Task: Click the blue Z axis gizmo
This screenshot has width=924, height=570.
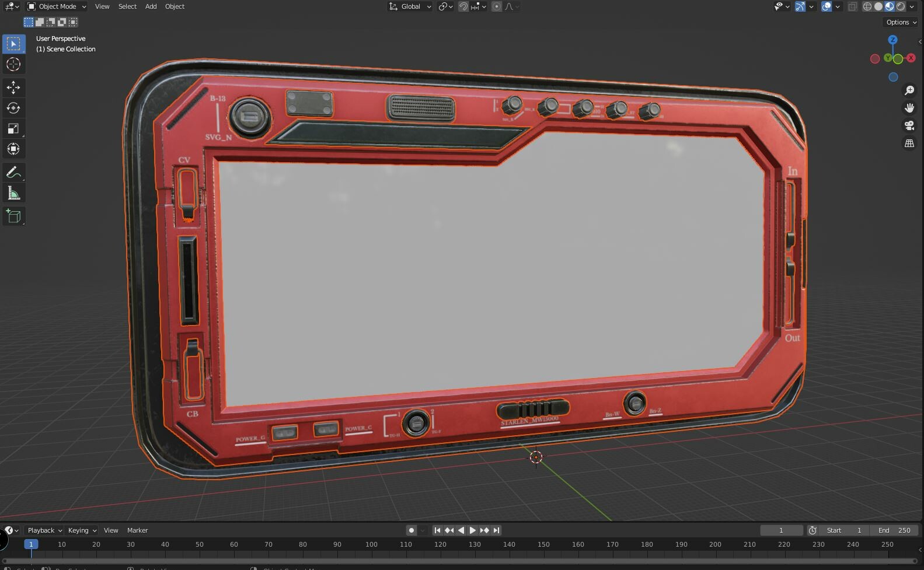Action: coord(892,40)
